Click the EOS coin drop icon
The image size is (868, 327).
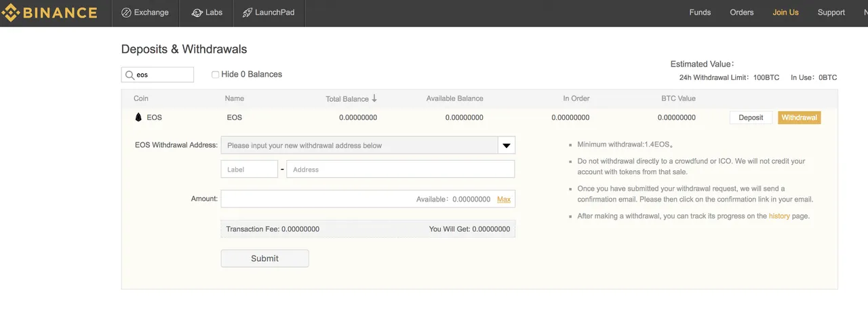coord(138,117)
